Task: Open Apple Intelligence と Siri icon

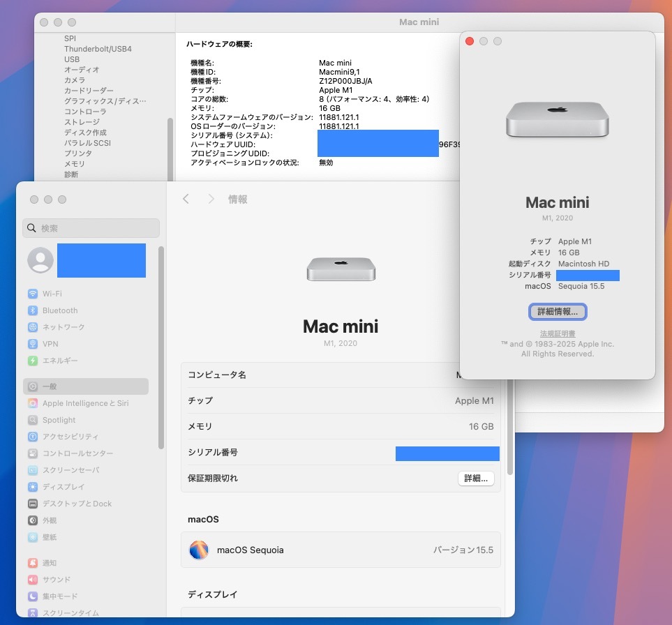Action: point(33,403)
